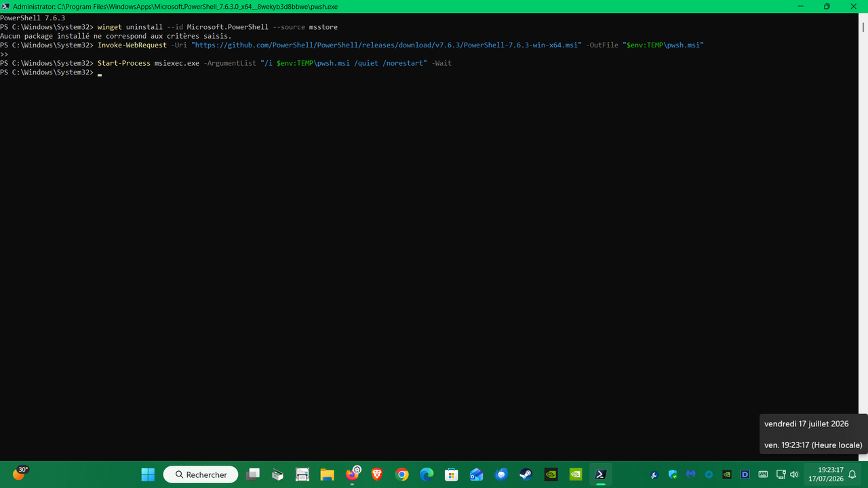This screenshot has width=868, height=488.
Task: Click the 'Microsoft.PowerShell' package id text
Action: point(228,27)
